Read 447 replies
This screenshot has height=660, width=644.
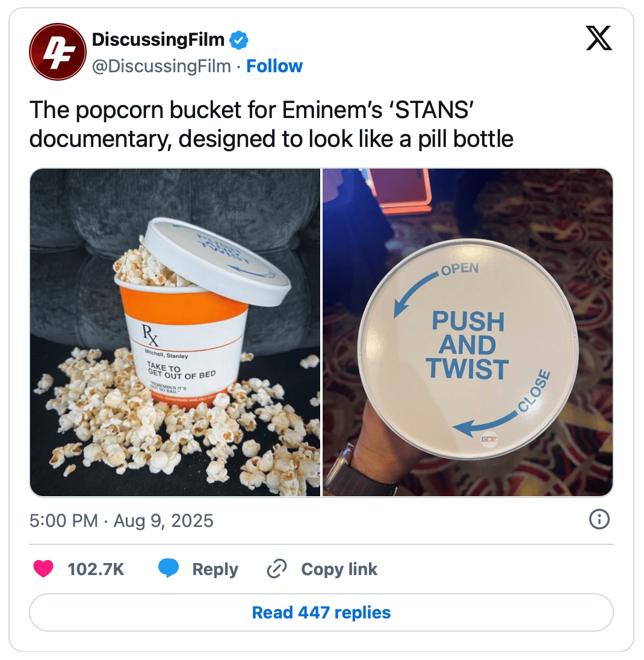(x=321, y=612)
